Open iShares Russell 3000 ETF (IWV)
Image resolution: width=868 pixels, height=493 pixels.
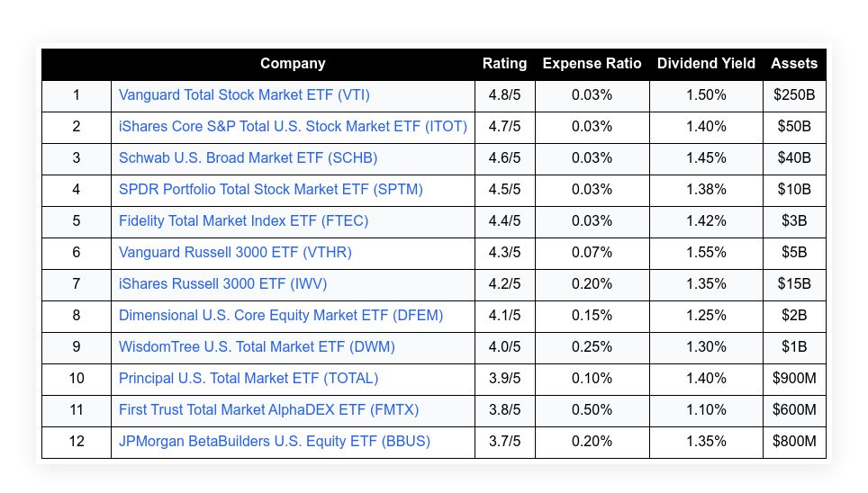[222, 283]
